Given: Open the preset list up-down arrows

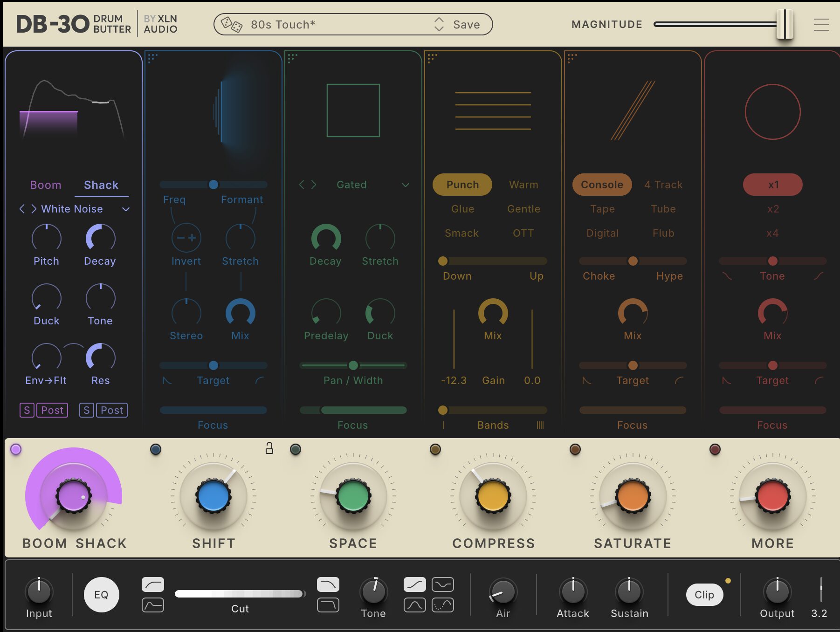Looking at the screenshot, I should 439,24.
